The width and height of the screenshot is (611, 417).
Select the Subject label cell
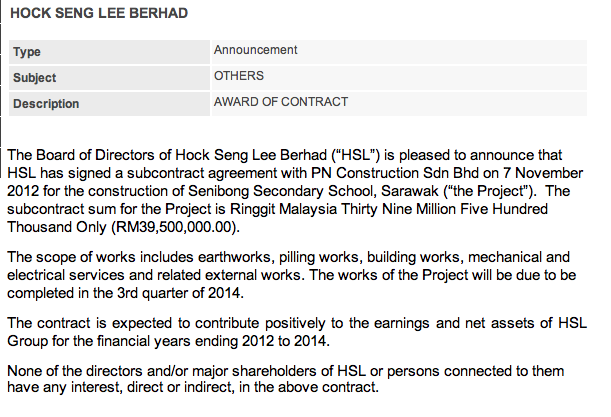[109, 78]
